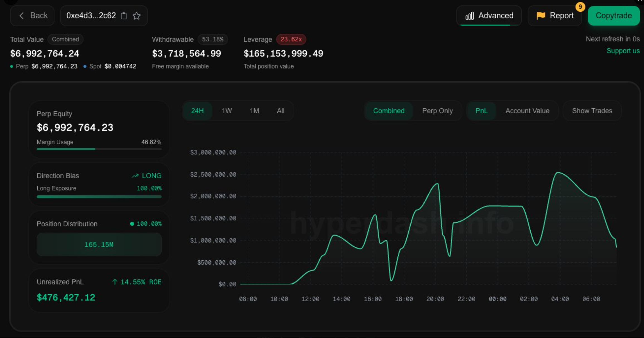Click the green Copytrade button
The image size is (644, 338).
coord(613,16)
